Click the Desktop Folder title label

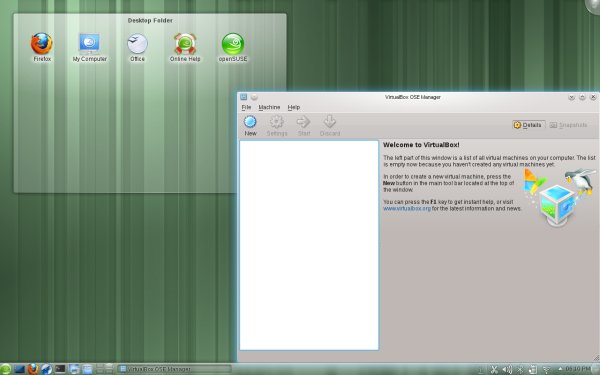point(150,20)
